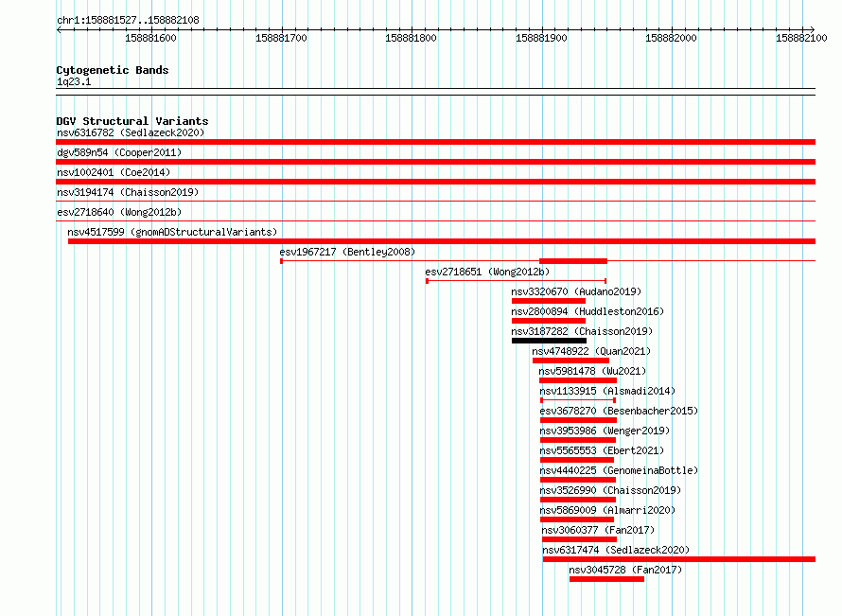
Task: Open esv2718640 (Wong2012b) variant entry
Action: coord(119,212)
